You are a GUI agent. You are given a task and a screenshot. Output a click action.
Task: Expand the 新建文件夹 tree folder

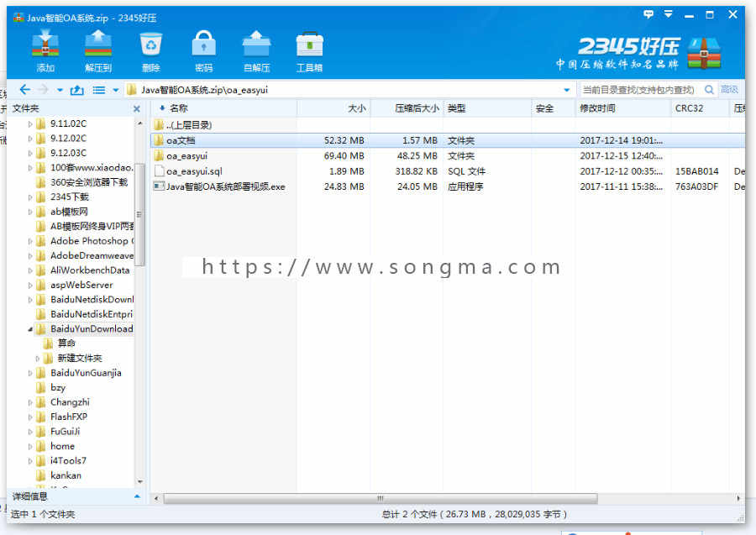38,359
